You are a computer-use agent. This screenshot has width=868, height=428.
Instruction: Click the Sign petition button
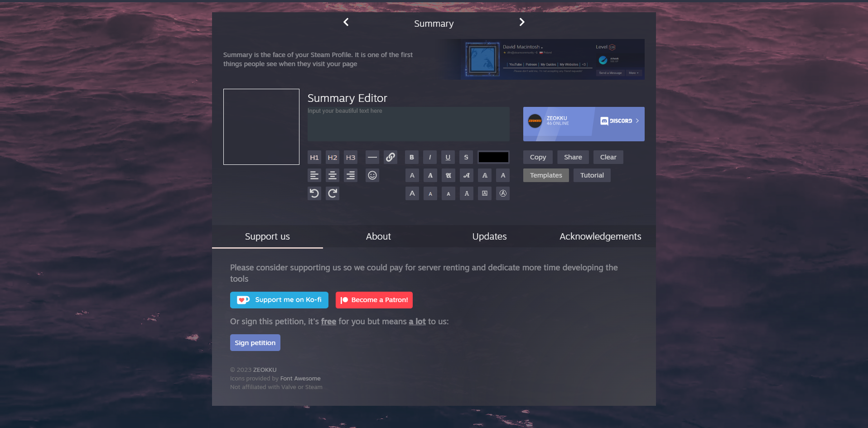click(x=255, y=343)
